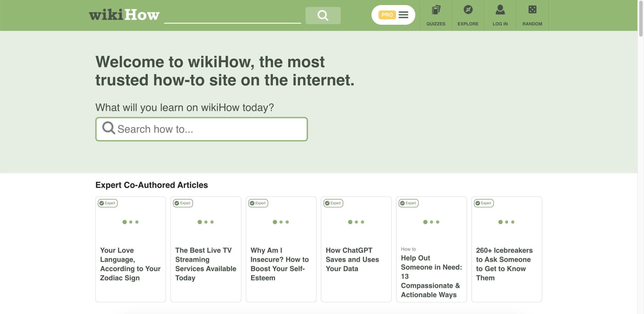Open '260+ Icebreakers to Ask Someone' article
The image size is (644, 314).
[504, 264]
